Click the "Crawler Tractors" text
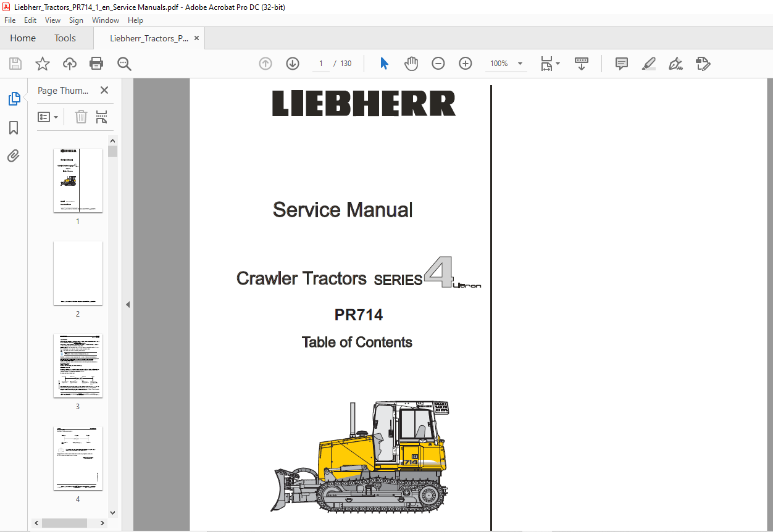 tap(301, 278)
